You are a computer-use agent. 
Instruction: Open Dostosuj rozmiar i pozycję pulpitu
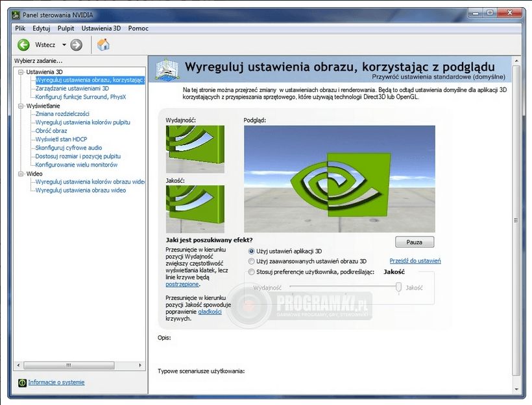(78, 156)
